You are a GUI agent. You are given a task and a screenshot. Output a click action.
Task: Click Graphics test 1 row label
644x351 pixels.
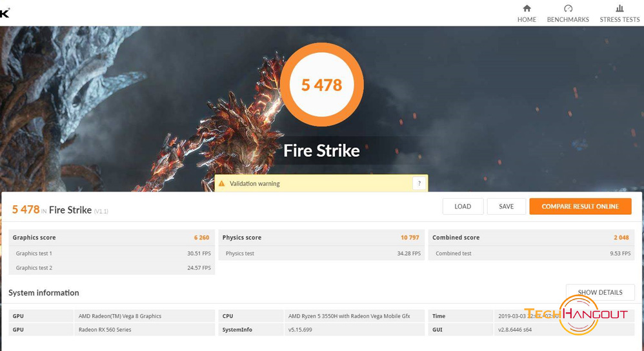[34, 254]
